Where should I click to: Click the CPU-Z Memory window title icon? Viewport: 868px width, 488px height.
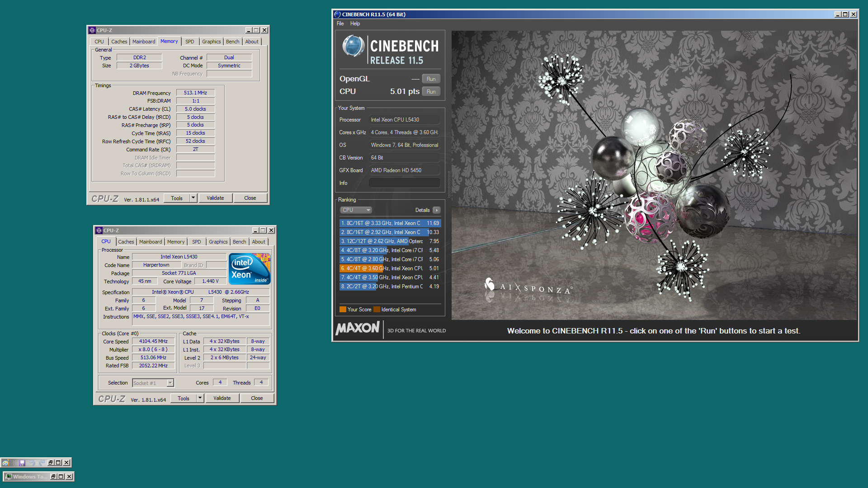(x=92, y=30)
